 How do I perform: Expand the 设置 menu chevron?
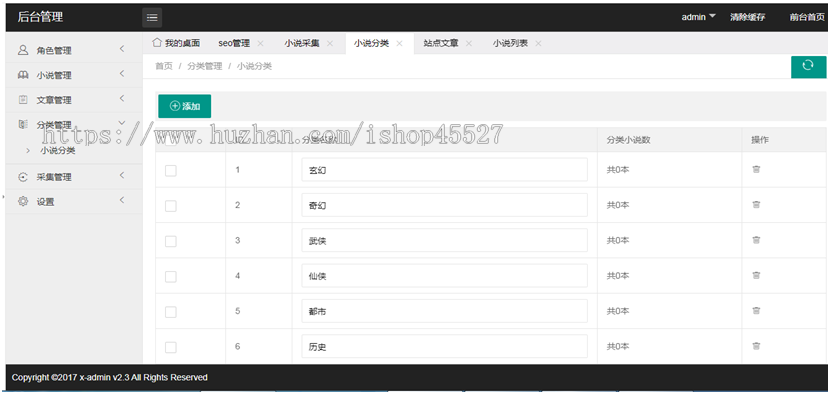(x=122, y=200)
